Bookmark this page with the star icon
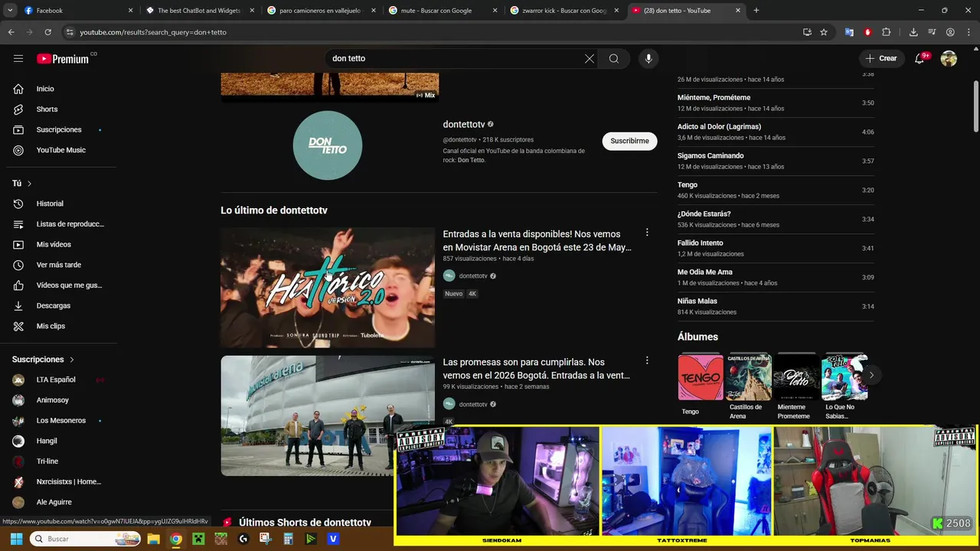Image resolution: width=980 pixels, height=551 pixels. [x=824, y=32]
